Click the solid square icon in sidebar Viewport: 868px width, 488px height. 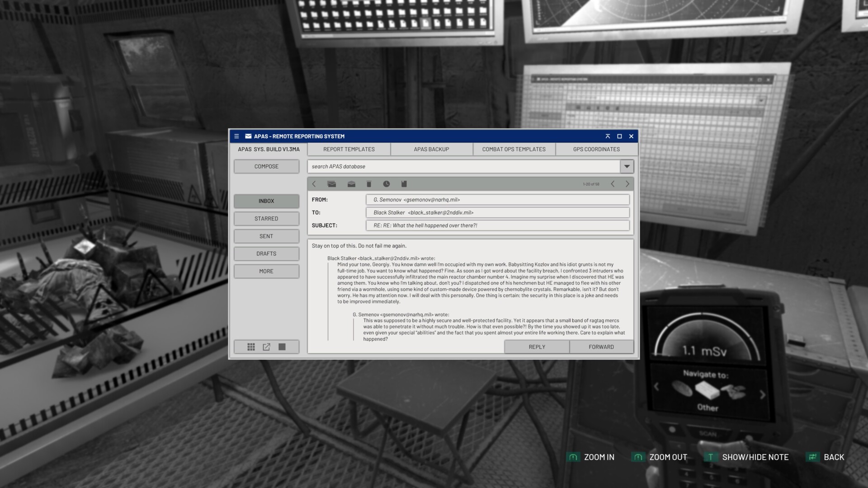(282, 347)
